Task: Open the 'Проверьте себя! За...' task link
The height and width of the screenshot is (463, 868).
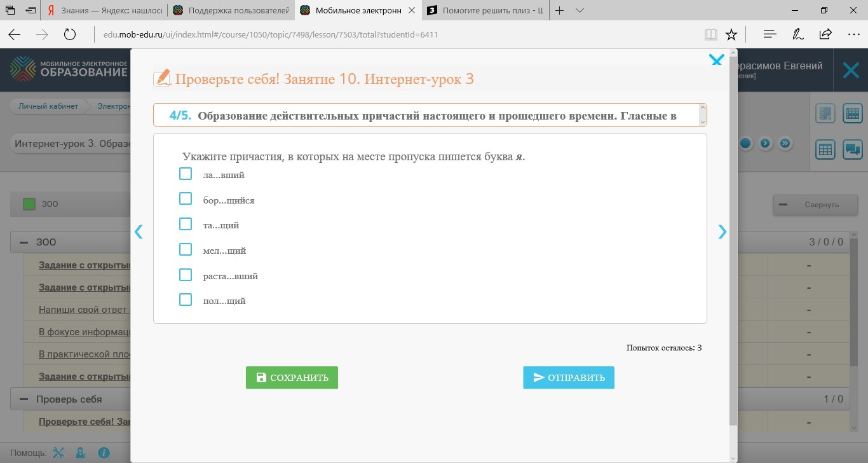Action: [84, 422]
